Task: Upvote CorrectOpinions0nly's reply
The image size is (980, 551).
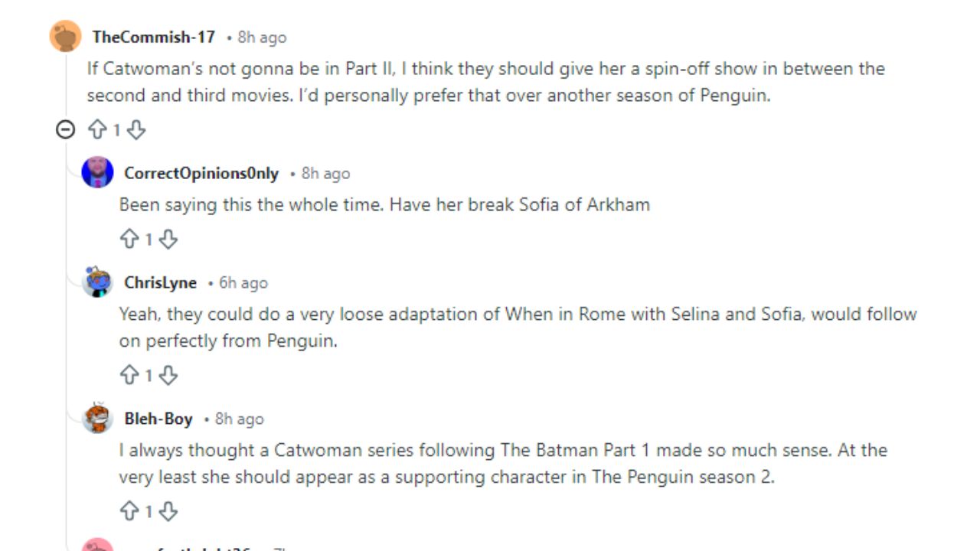Action: [128, 239]
